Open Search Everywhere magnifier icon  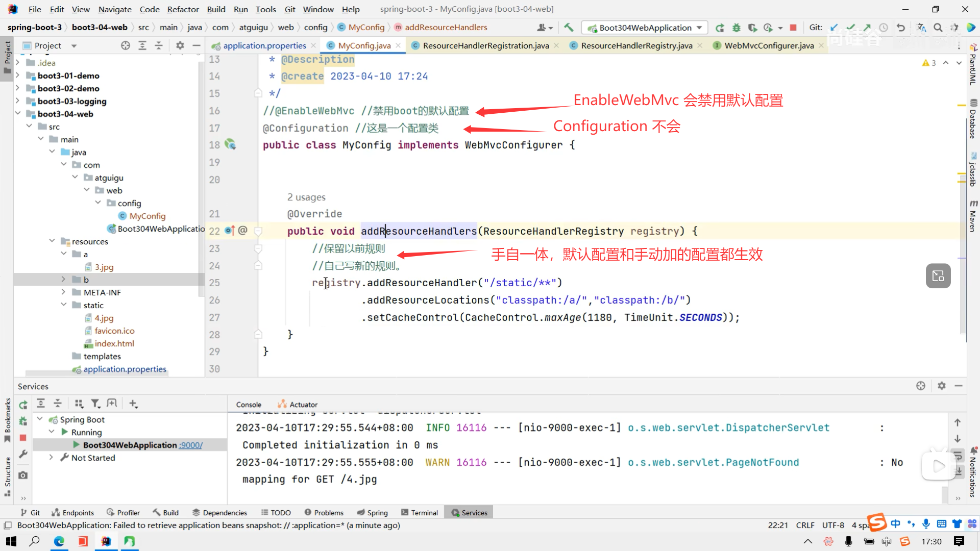938,28
